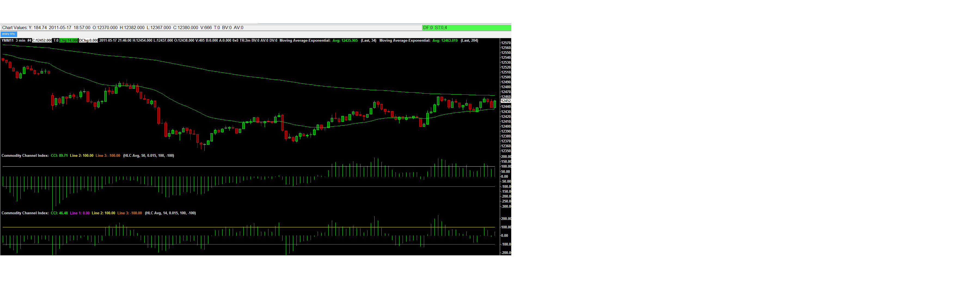Click the 'CCI: 89.71' value readout
The width and height of the screenshot is (980, 294).
[x=59, y=155]
